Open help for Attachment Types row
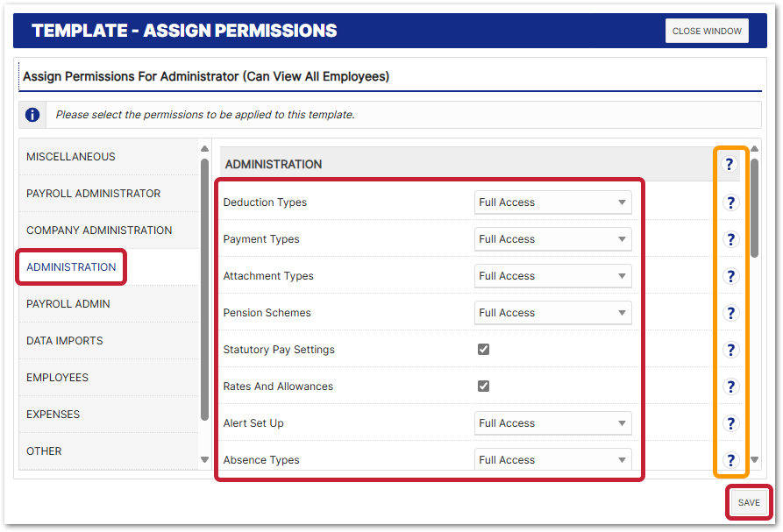The height and width of the screenshot is (532, 783). click(730, 276)
